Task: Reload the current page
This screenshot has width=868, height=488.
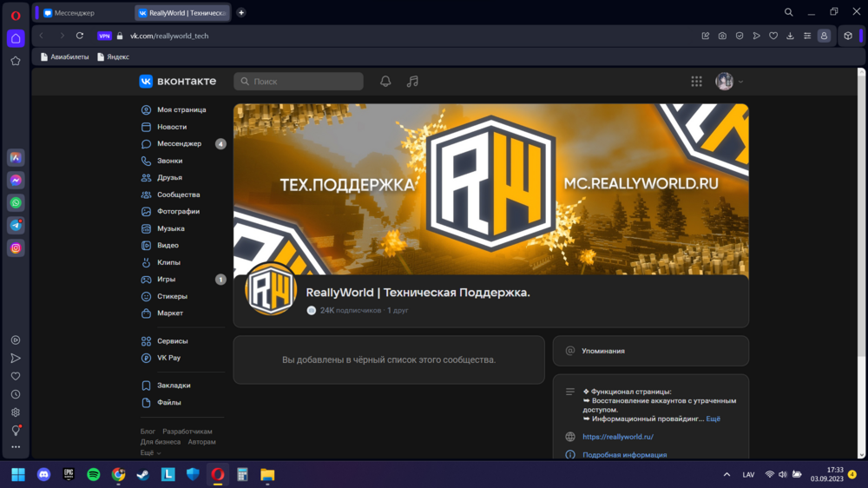Action: click(80, 36)
